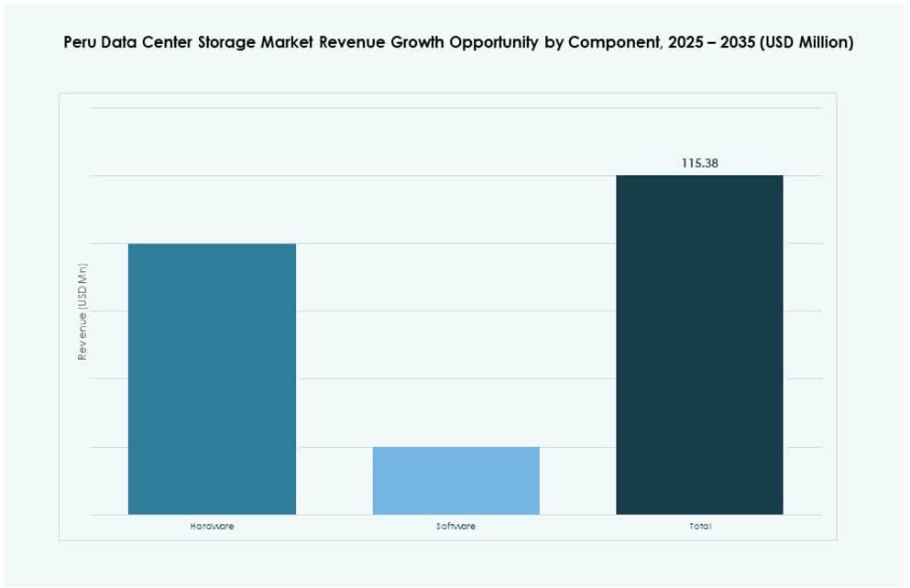Select the Total bar in the chart

pos(699,343)
